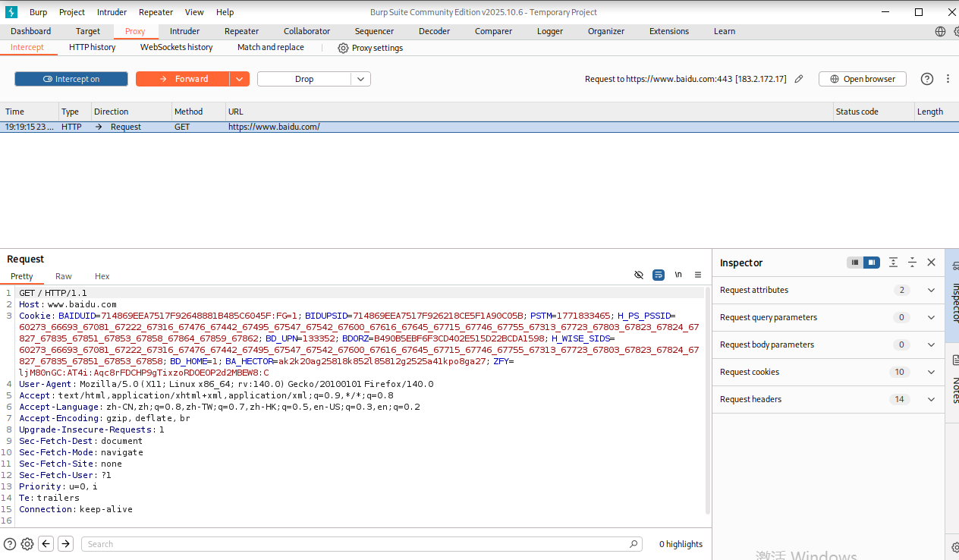This screenshot has width=959, height=560.
Task: Click the settings gear at the sidebar bottom
Action: pos(955,547)
